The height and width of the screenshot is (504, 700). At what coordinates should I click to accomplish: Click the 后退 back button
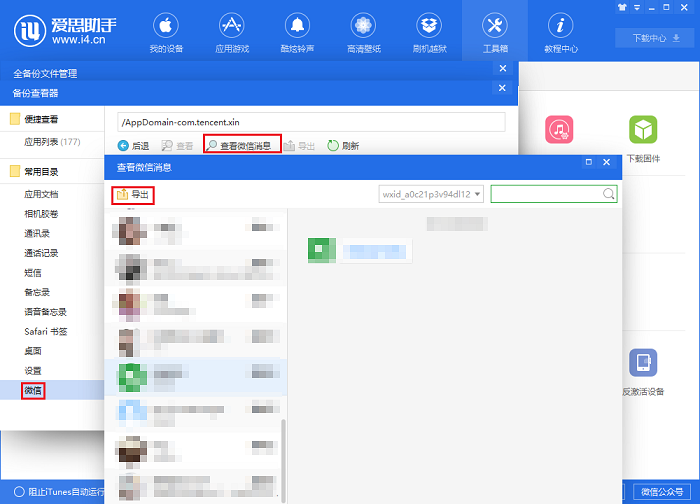[x=133, y=146]
